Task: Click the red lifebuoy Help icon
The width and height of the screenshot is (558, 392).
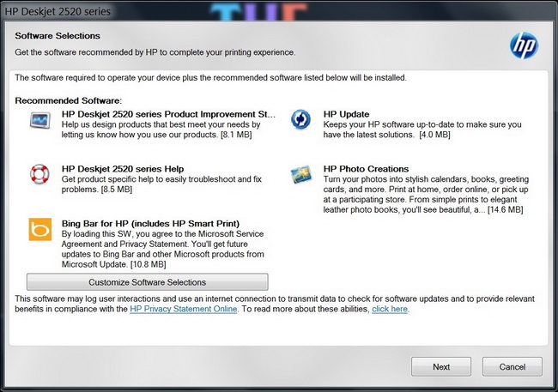Action: [39, 174]
